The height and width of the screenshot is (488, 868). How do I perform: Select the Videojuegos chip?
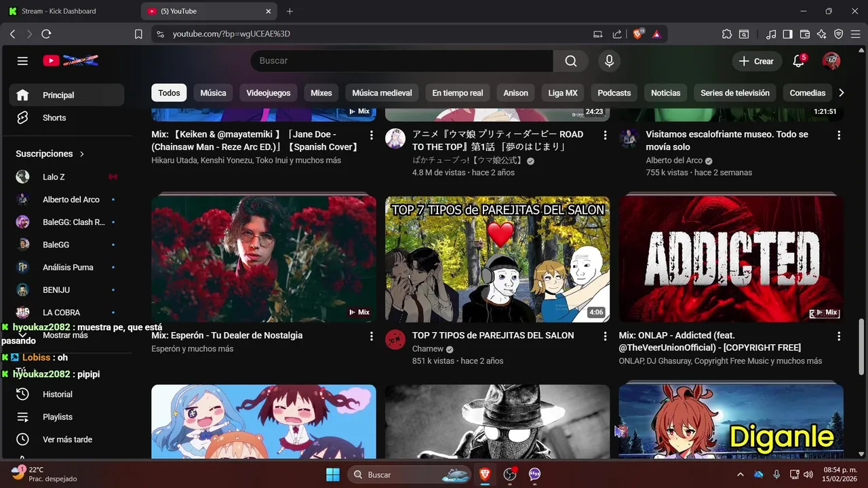click(x=268, y=93)
